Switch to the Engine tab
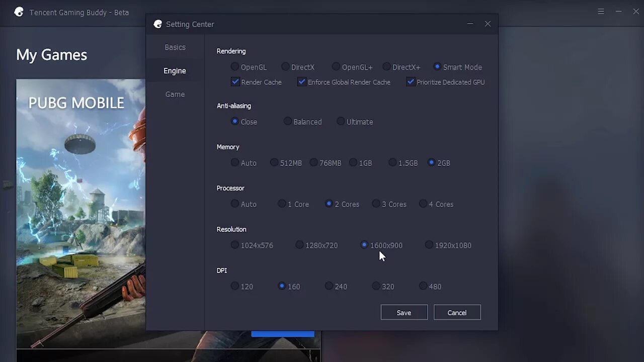This screenshot has height=362, width=644. 175,71
